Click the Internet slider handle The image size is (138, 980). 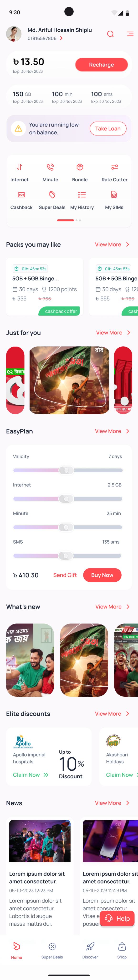coord(66,499)
